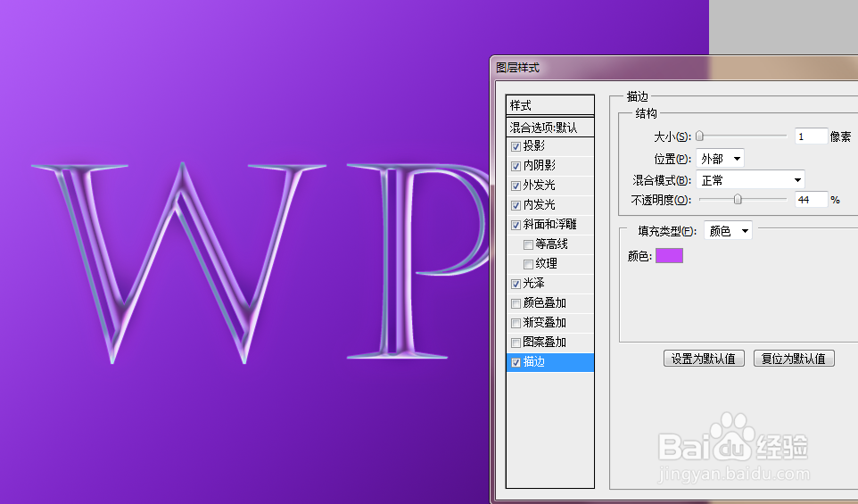
Task: Click the opacity percent value field
Action: point(811,200)
